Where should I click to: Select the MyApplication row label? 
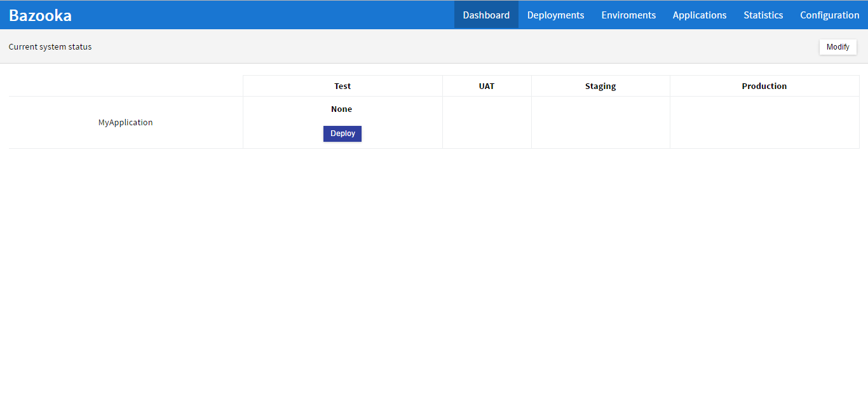(x=126, y=122)
